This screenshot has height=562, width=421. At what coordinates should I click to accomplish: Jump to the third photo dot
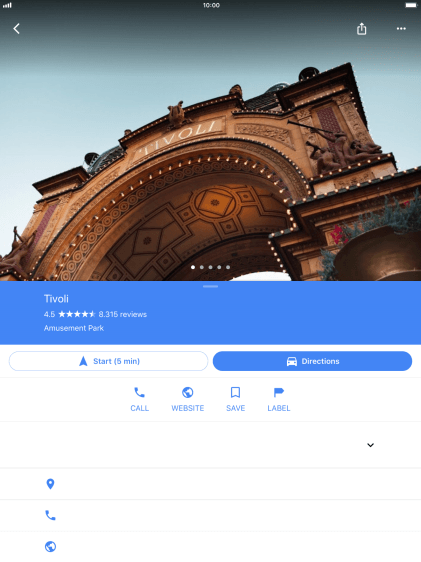210,267
